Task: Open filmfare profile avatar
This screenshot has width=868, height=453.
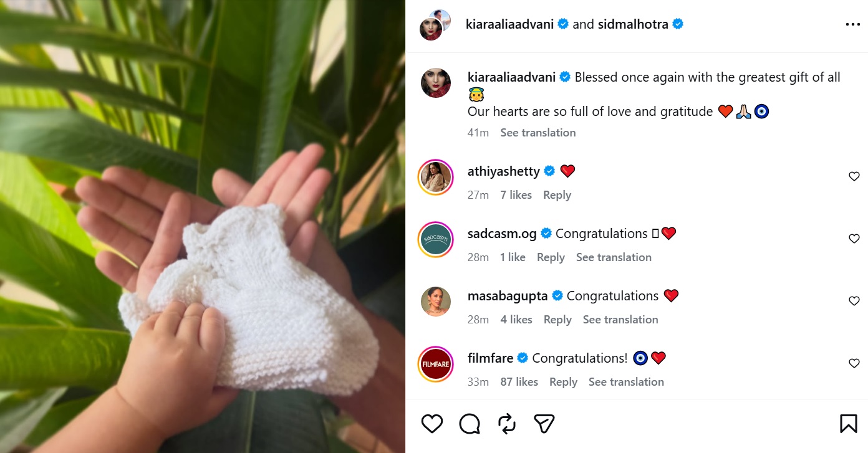Action: [436, 364]
